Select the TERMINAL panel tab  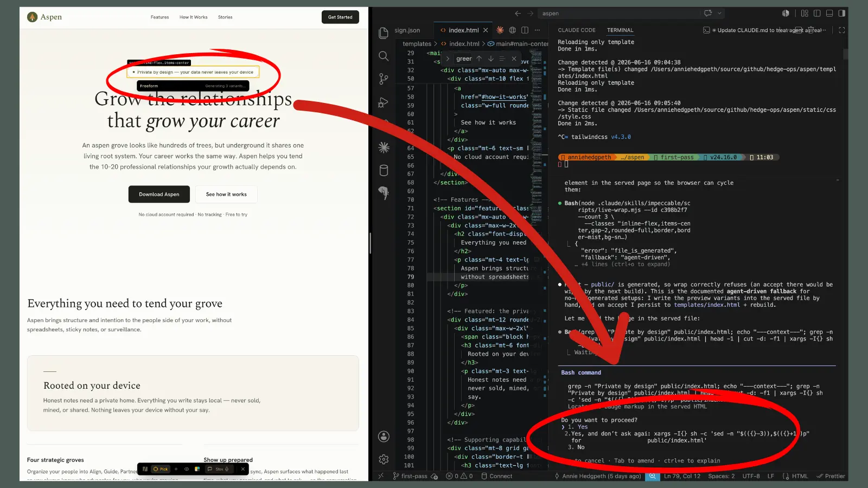[620, 30]
